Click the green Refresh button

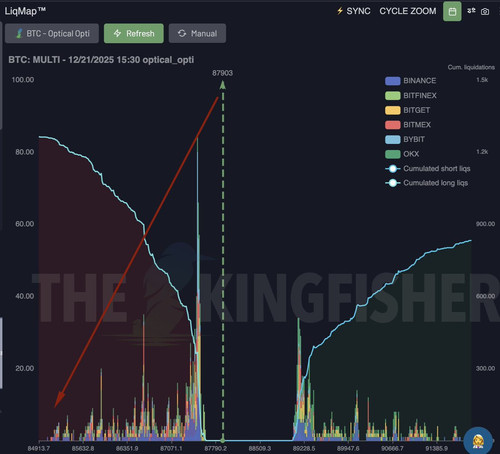click(134, 33)
